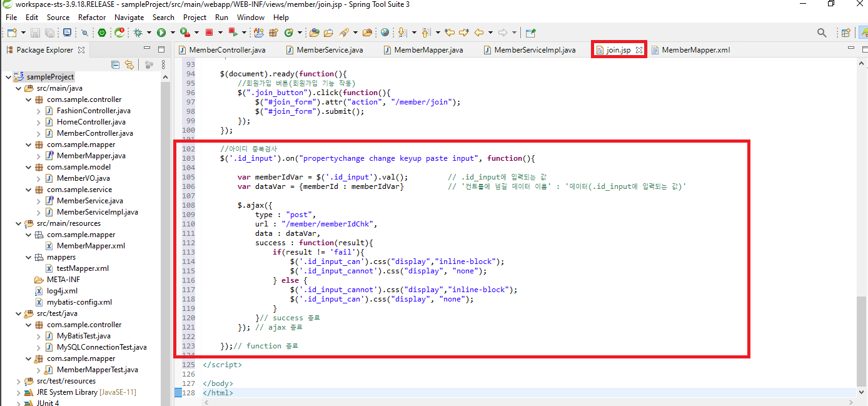Click the New Java Class icon
The image size is (868, 406).
tap(289, 32)
